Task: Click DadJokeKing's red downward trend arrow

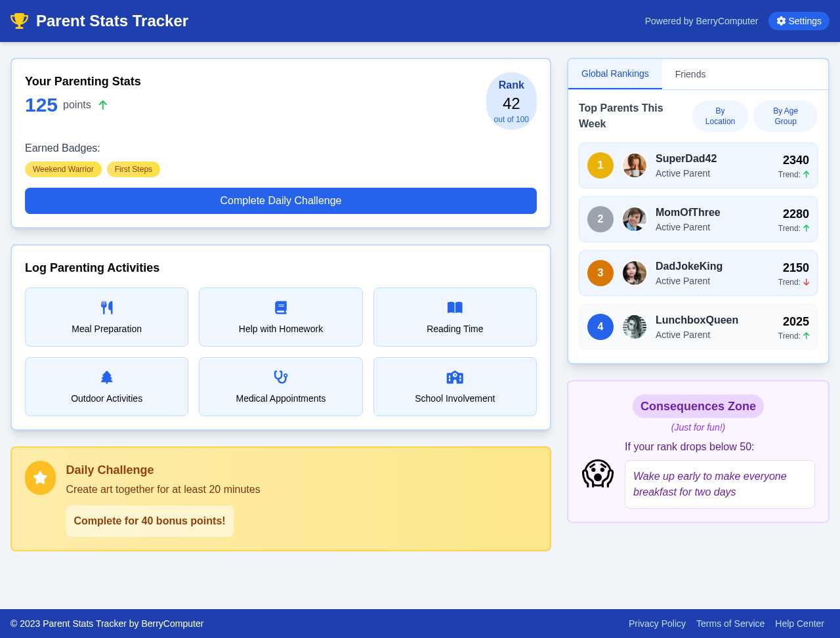Action: pyautogui.click(x=807, y=281)
